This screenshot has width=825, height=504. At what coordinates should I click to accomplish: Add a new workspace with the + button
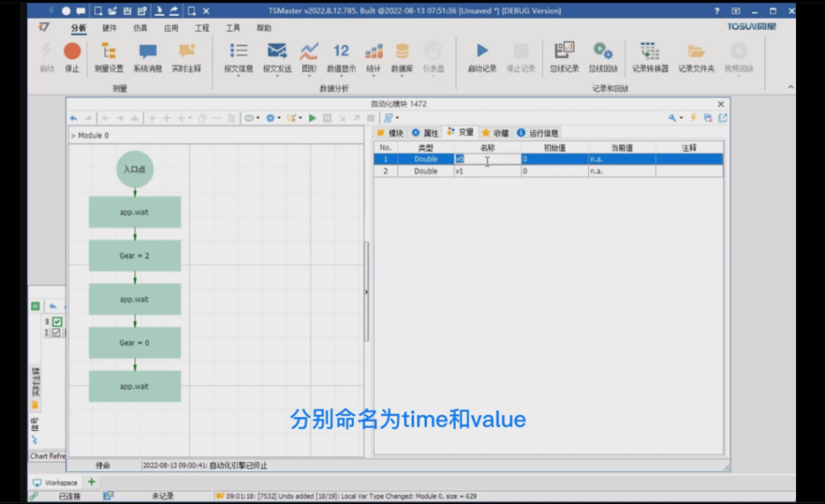point(92,481)
